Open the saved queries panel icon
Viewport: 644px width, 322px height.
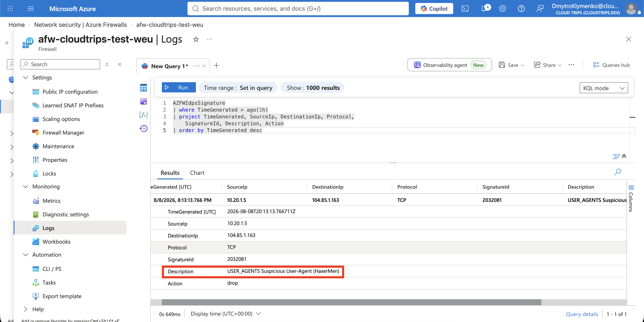pos(144,101)
